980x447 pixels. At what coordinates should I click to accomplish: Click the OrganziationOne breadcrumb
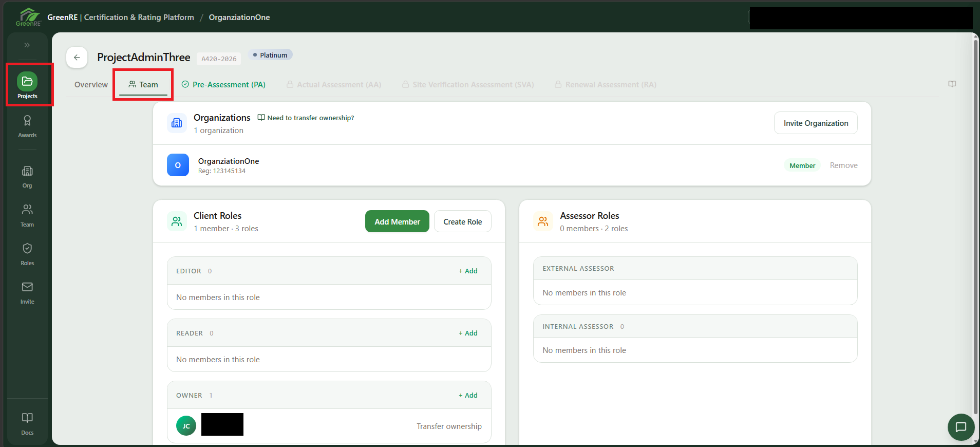(239, 17)
